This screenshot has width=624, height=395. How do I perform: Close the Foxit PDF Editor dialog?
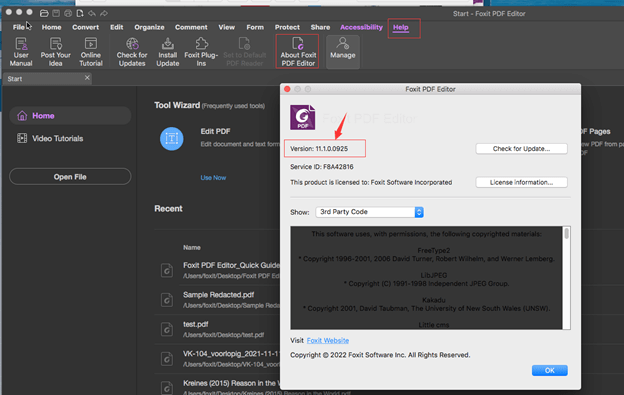pyautogui.click(x=287, y=89)
